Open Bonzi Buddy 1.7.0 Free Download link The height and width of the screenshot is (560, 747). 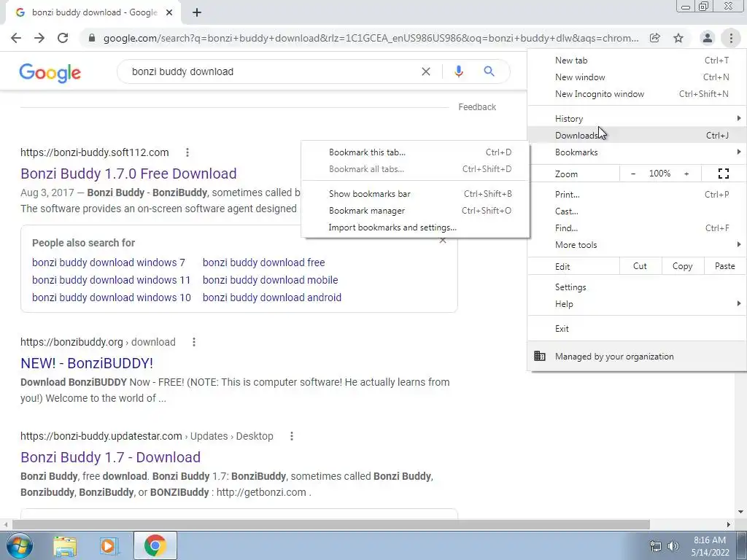[x=128, y=174]
